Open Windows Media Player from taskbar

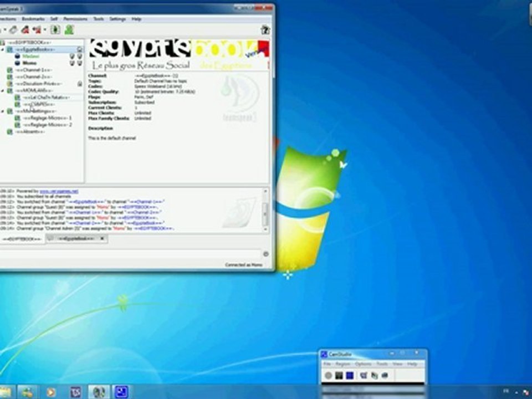51,392
